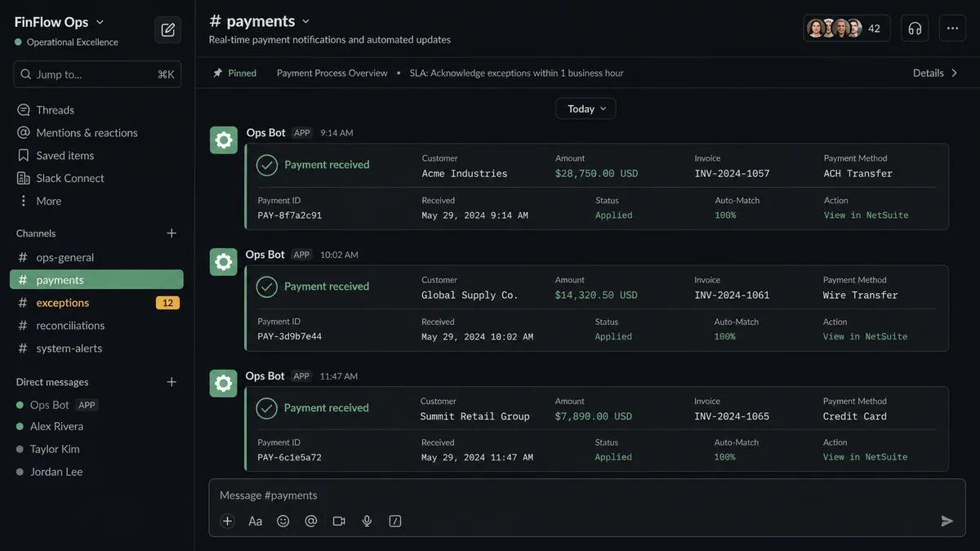This screenshot has width=980, height=551.
Task: Click the plus attach icon in composer
Action: [228, 521]
